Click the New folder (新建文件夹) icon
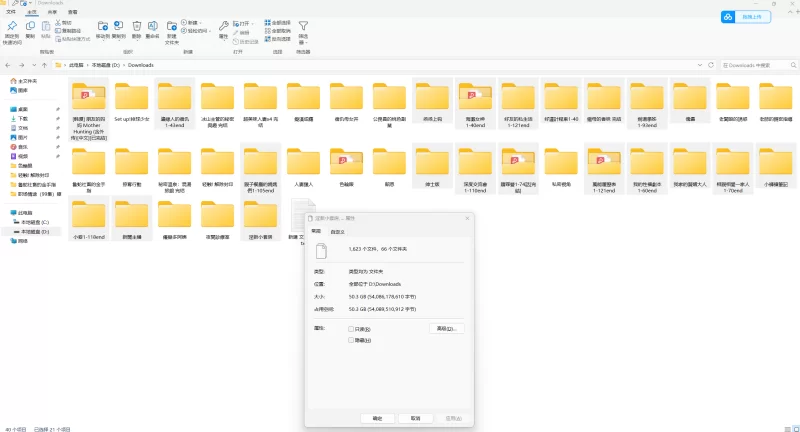The image size is (800, 432). [x=172, y=26]
